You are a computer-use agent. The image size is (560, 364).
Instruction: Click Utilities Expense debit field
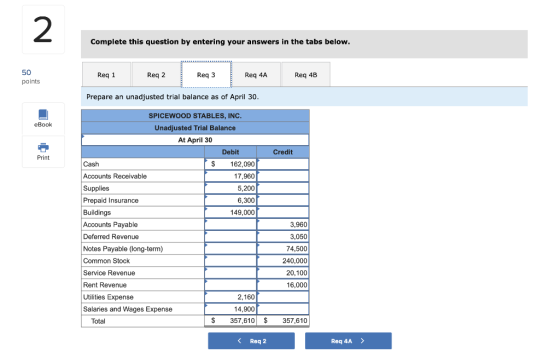pyautogui.click(x=230, y=297)
